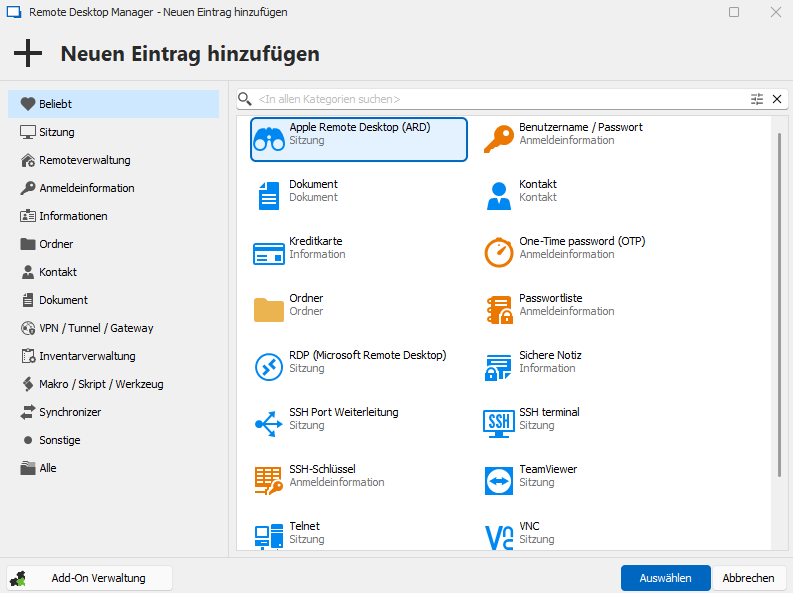793x593 pixels.
Task: Show the Alle category
Action: 113,468
